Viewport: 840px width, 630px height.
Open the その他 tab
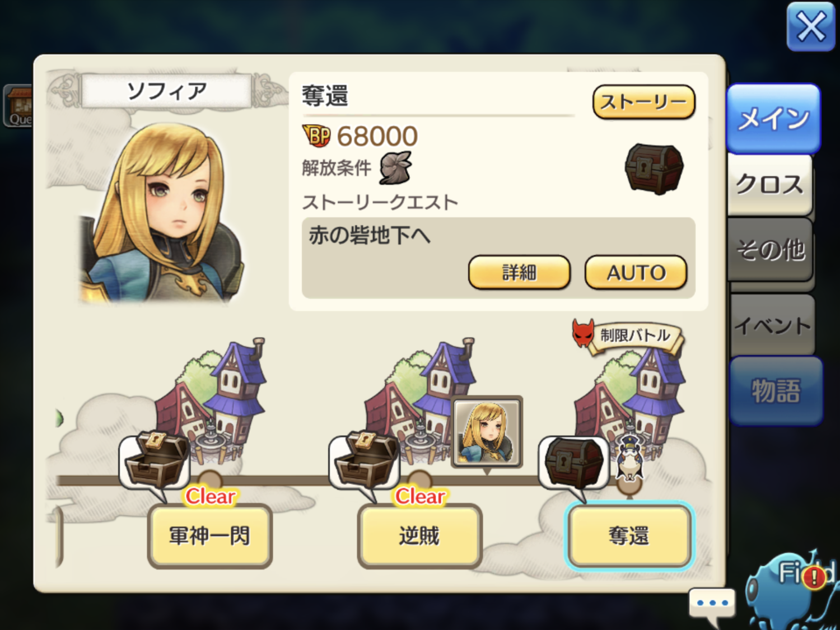[x=771, y=250]
